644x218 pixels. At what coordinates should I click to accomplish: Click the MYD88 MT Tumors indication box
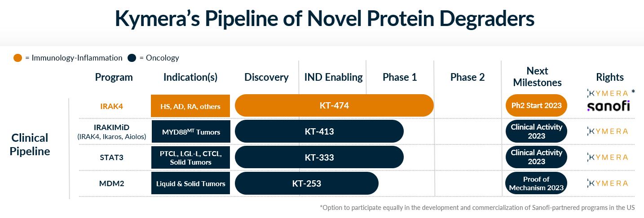coord(190,131)
